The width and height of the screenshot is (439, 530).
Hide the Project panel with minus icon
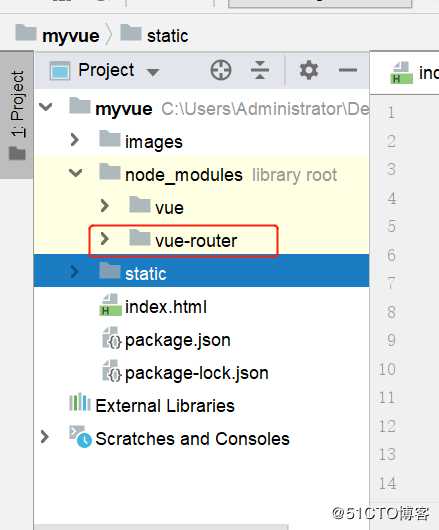(348, 70)
